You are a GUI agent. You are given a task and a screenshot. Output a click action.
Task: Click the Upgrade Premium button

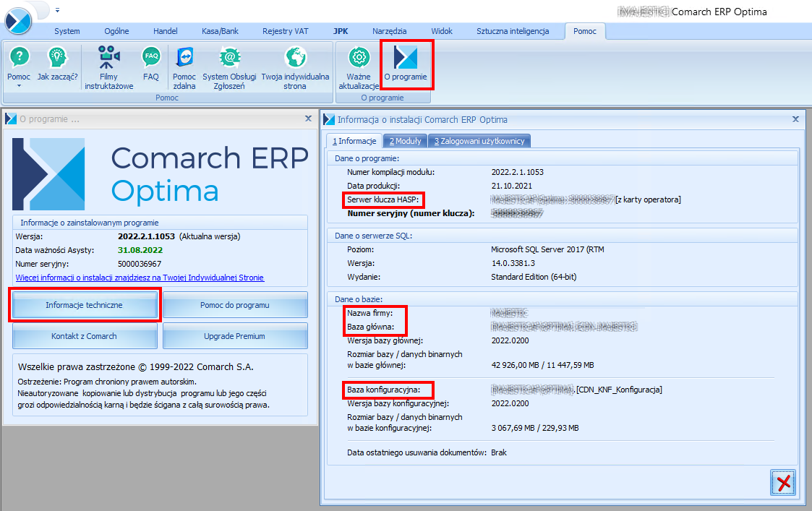[x=234, y=336]
